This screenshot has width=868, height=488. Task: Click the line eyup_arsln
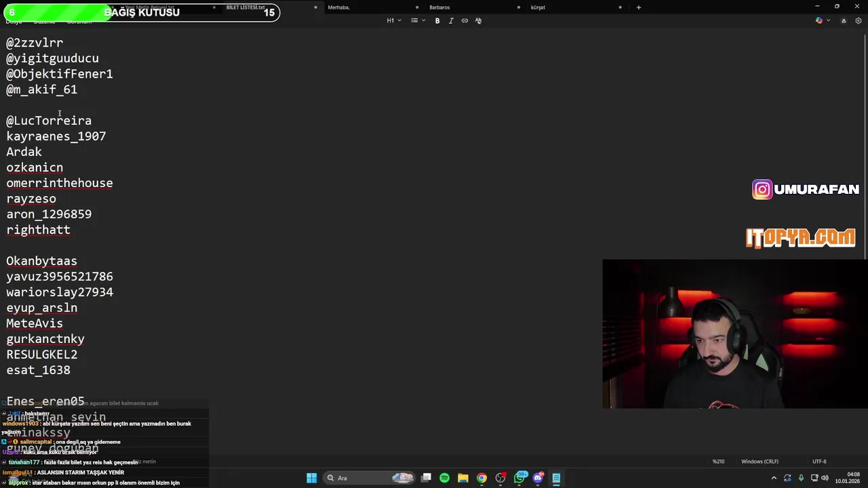[42, 308]
